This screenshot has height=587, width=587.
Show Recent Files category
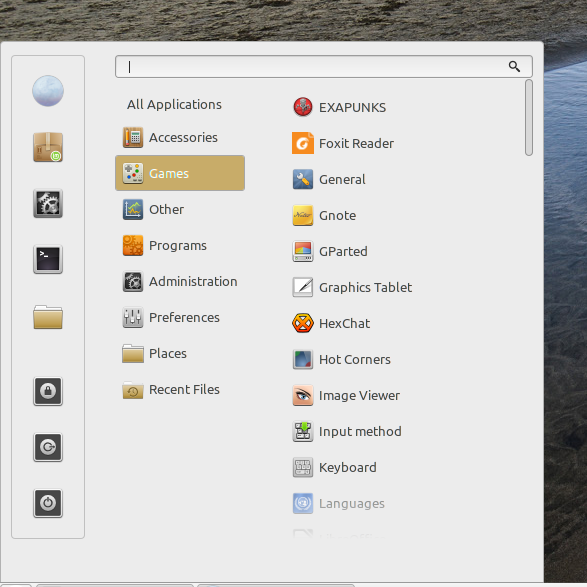[x=180, y=389]
